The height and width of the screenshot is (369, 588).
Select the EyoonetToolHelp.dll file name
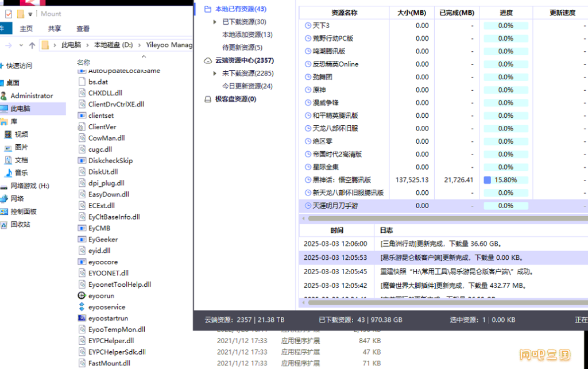(119, 285)
